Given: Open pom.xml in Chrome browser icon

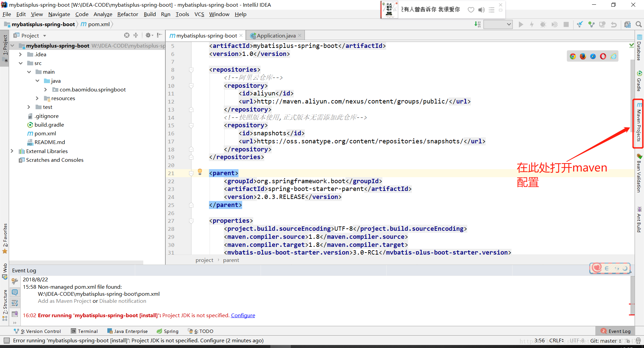Looking at the screenshot, I should (573, 56).
